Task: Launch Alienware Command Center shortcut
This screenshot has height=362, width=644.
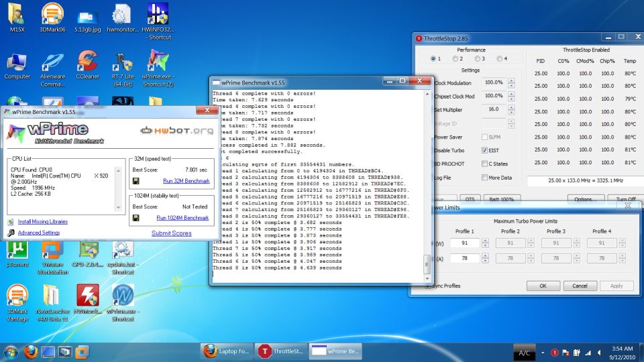Action: [52, 69]
